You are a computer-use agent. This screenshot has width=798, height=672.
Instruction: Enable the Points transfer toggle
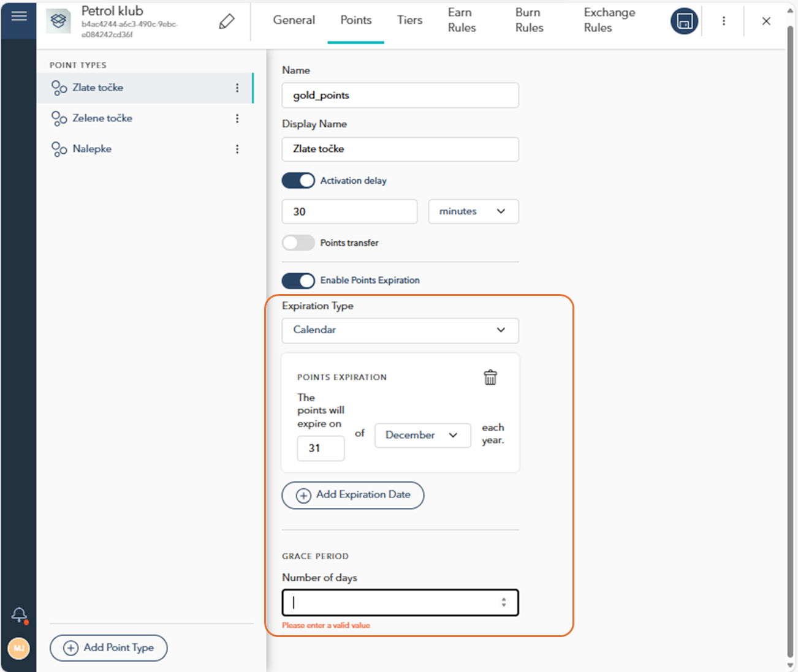pos(298,243)
